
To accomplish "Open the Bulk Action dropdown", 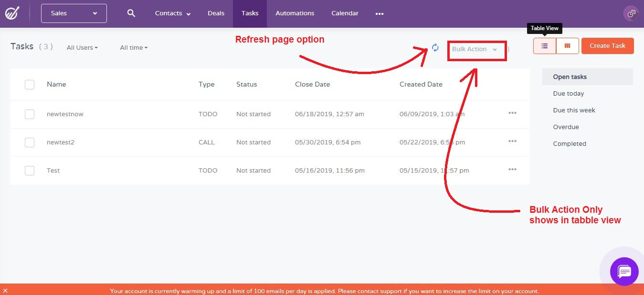I will pyautogui.click(x=476, y=48).
